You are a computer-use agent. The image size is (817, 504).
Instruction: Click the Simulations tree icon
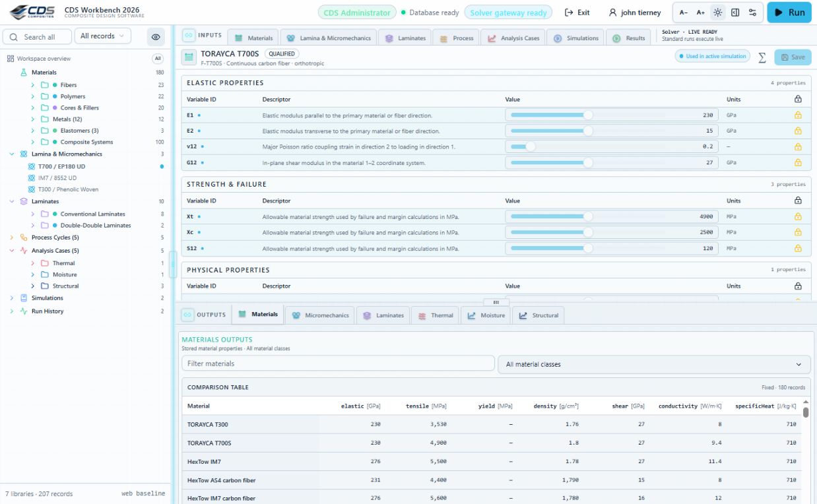tap(24, 298)
